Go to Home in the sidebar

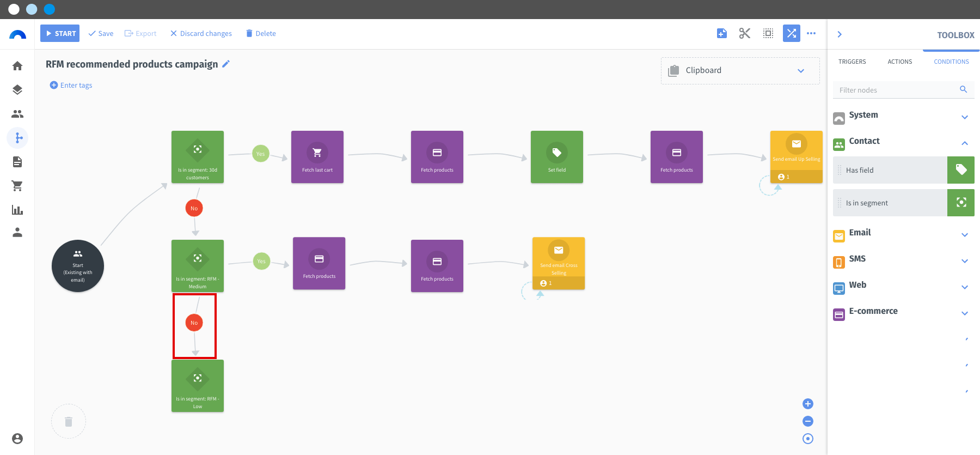point(17,66)
